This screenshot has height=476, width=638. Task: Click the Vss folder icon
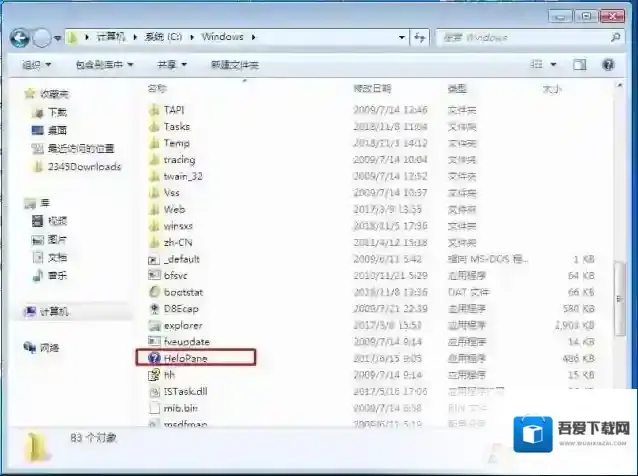click(154, 193)
